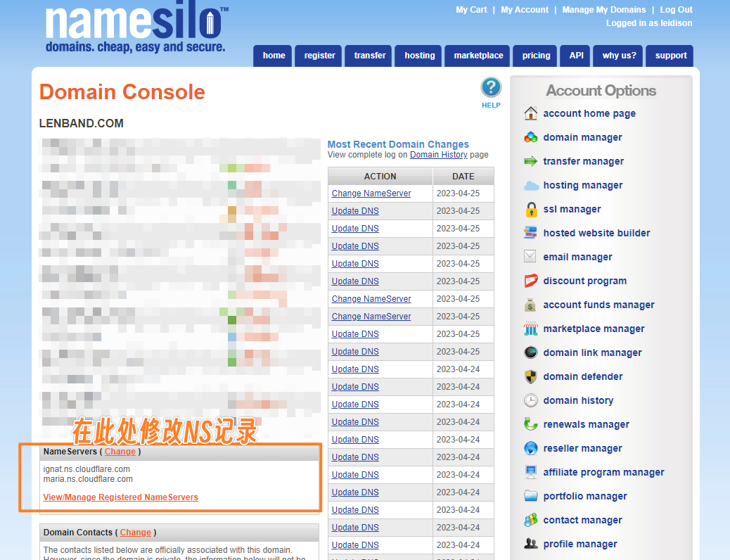This screenshot has width=730, height=560.
Task: Open the hosted website builder link
Action: coord(596,233)
